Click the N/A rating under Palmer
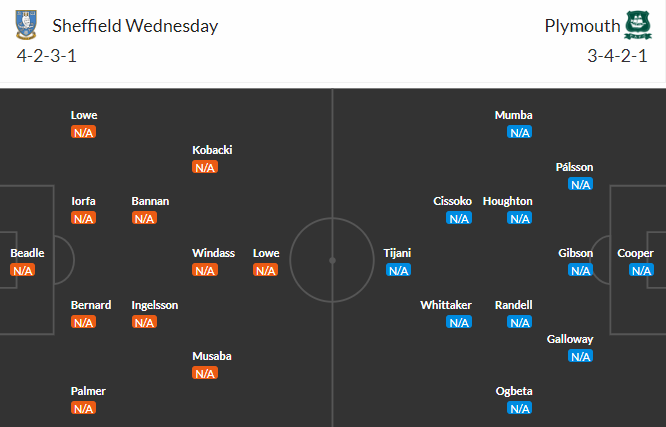The height and width of the screenshot is (427, 666). click(83, 408)
